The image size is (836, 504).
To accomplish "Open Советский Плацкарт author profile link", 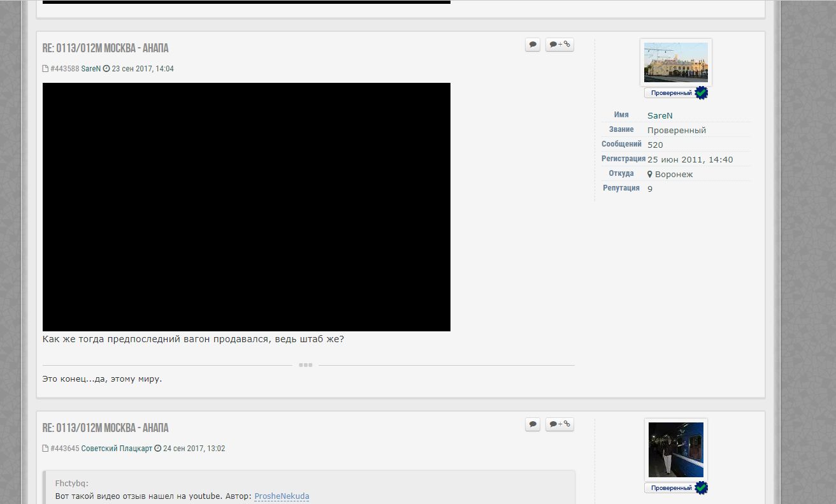I will 117,449.
